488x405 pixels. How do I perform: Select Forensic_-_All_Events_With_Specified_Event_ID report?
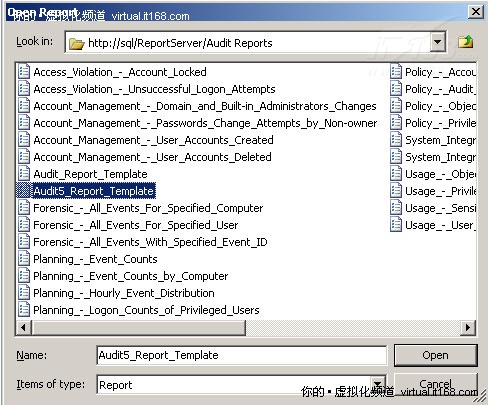click(150, 242)
